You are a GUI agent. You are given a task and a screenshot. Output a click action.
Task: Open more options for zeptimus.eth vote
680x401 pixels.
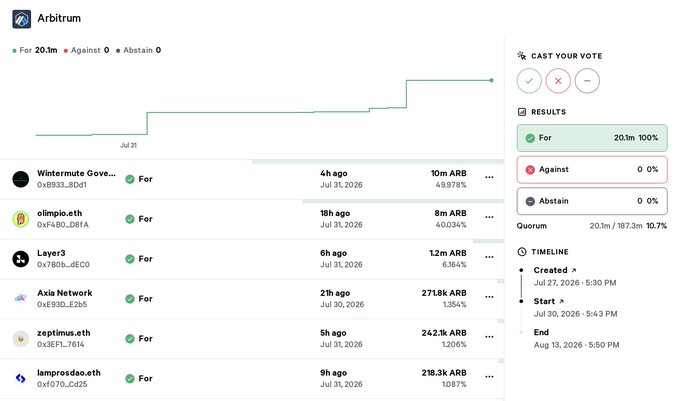pos(489,336)
